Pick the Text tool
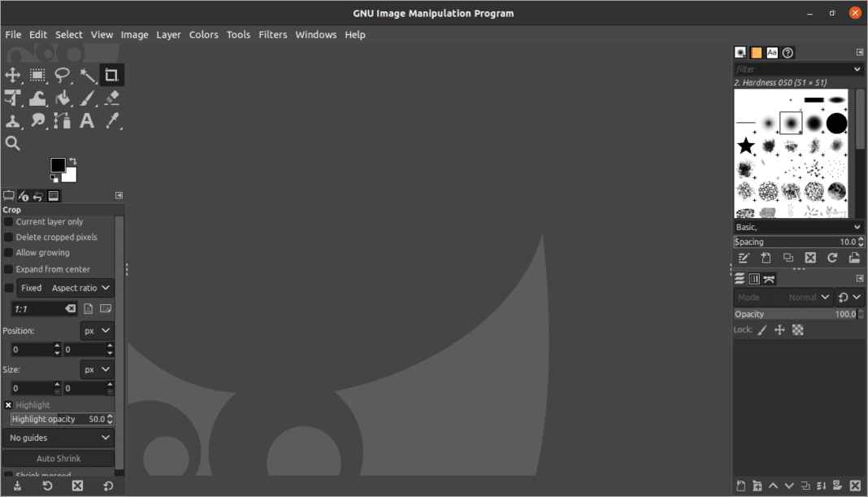Viewport: 868px width, 497px height. click(87, 120)
